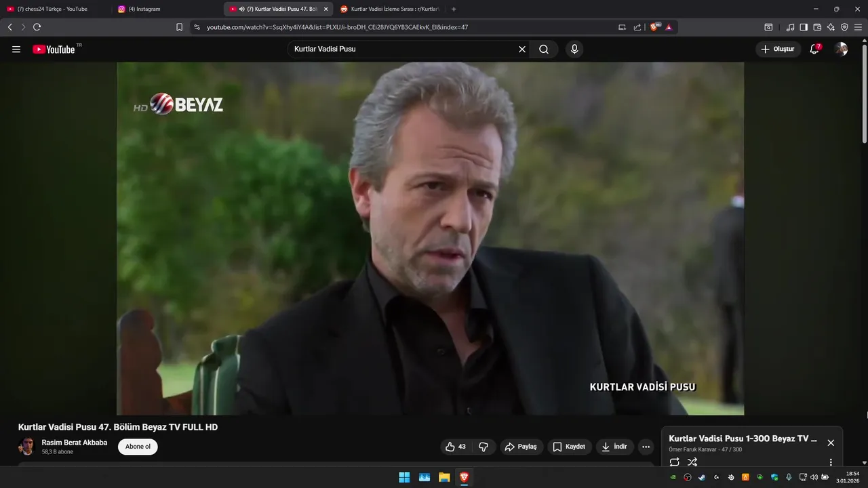The image size is (868, 488).
Task: Go forward in browser history
Action: click(x=23, y=27)
